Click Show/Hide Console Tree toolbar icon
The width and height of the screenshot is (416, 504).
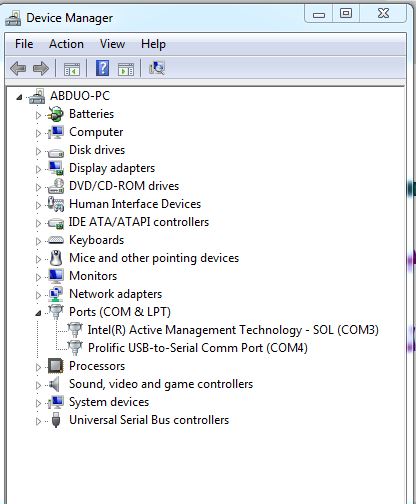tap(72, 69)
